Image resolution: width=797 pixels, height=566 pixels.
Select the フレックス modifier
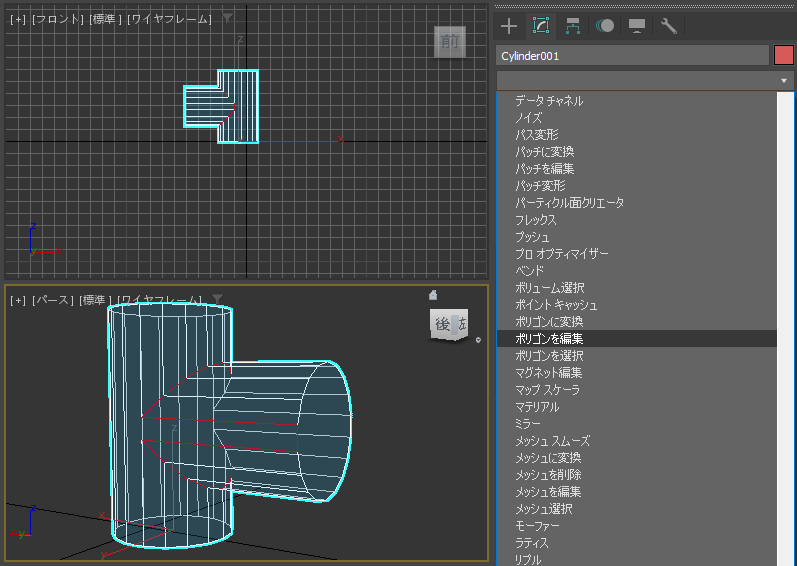637,220
